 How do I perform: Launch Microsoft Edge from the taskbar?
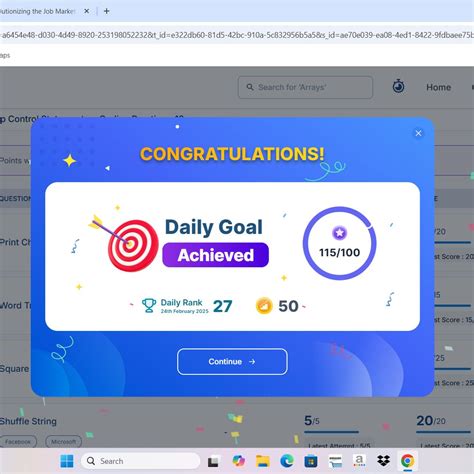click(x=287, y=461)
